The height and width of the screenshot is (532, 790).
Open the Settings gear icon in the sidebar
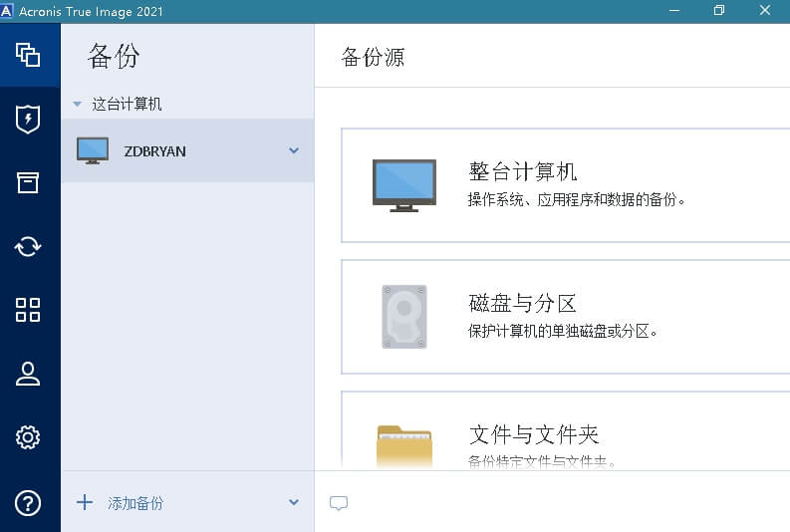tap(28, 437)
